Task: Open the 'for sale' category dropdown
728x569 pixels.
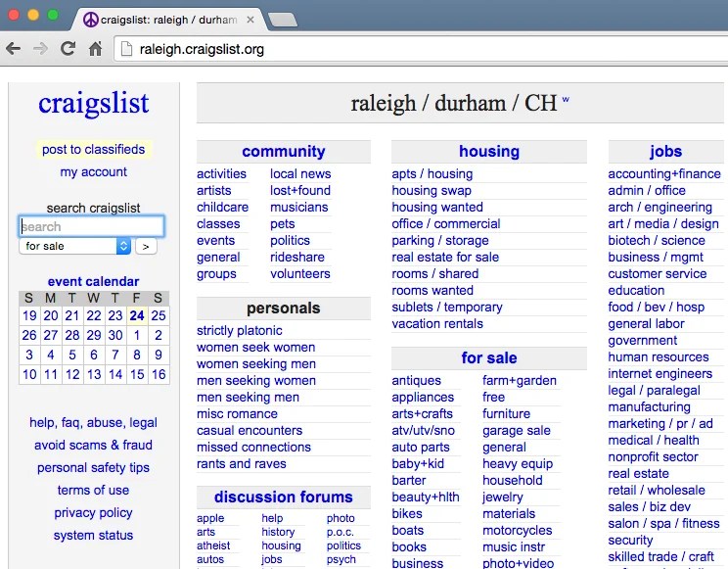Action: click(74, 246)
